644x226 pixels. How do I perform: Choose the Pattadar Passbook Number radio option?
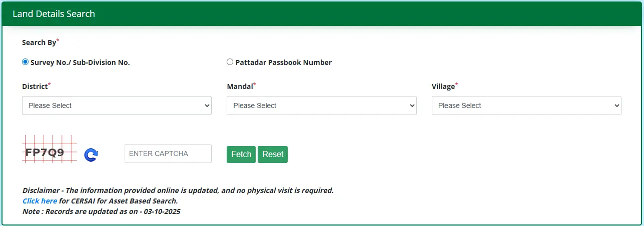230,62
